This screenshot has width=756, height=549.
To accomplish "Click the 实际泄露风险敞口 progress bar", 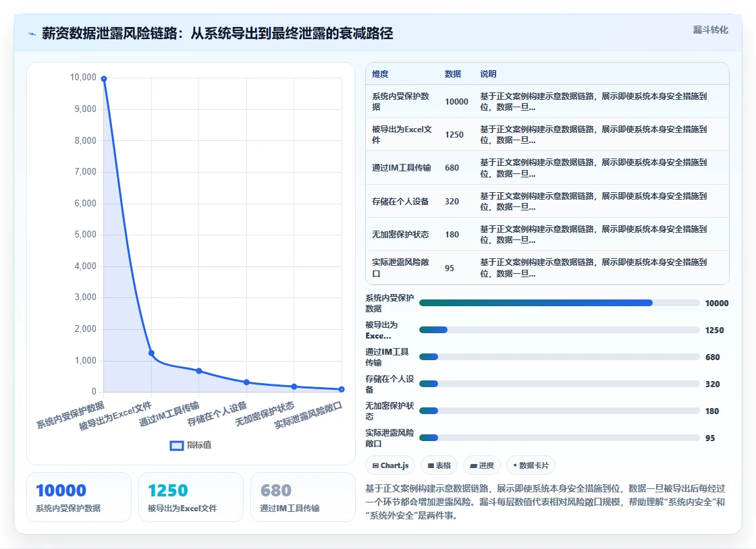I will click(560, 438).
